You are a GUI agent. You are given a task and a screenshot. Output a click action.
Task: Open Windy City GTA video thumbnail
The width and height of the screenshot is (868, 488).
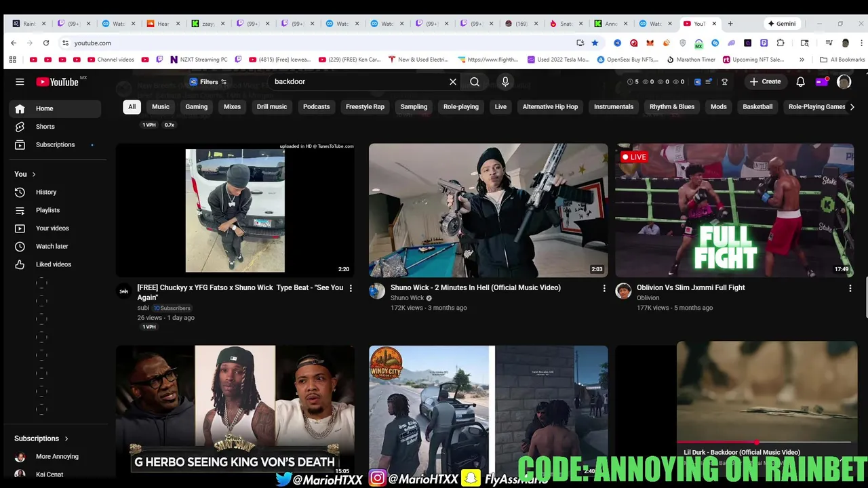[x=488, y=412]
